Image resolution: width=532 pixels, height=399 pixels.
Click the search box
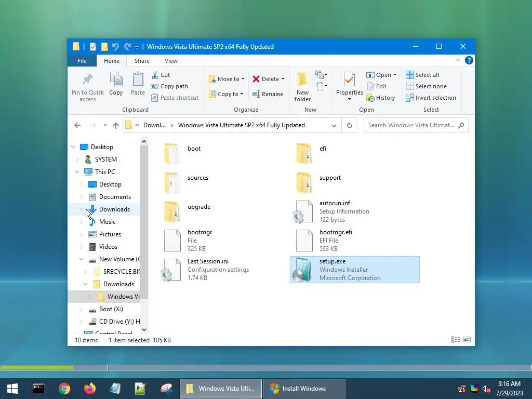click(x=416, y=125)
